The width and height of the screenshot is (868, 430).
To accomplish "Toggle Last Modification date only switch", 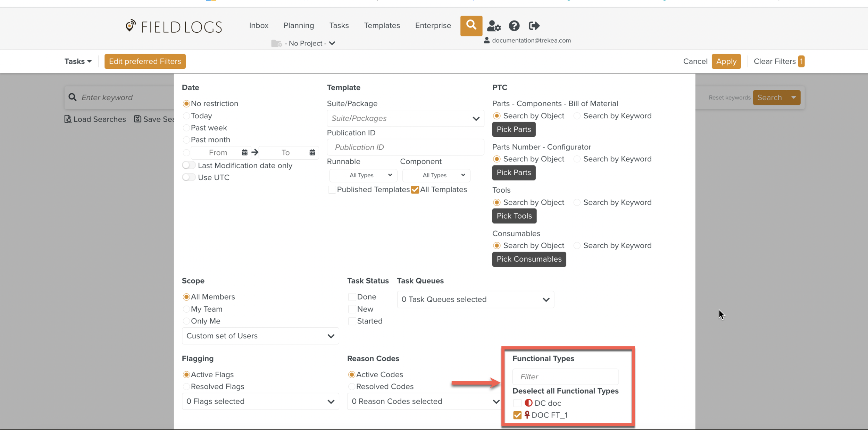I will coord(189,165).
